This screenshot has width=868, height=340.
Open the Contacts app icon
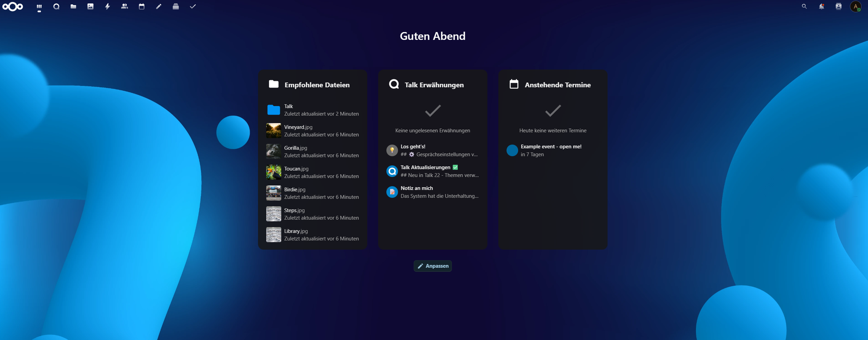[125, 7]
